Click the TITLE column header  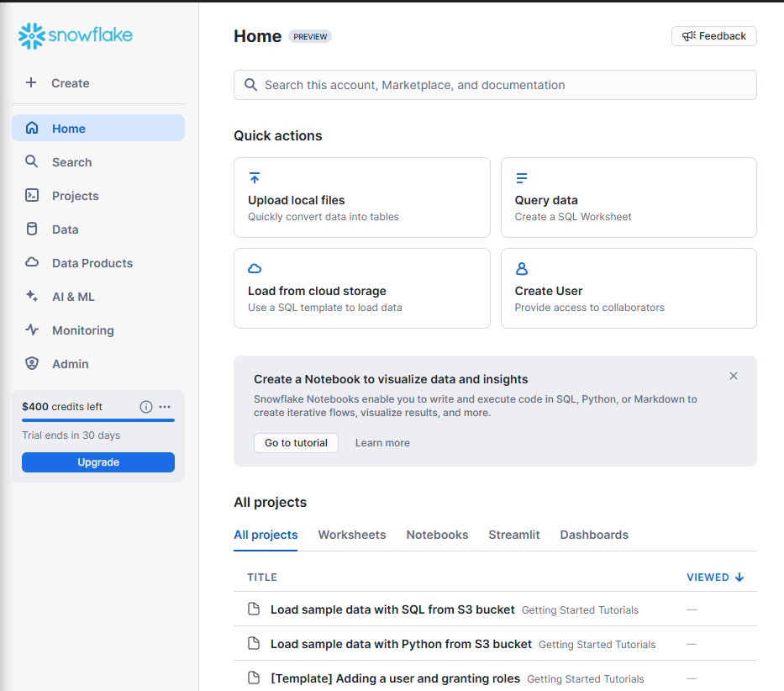tap(262, 577)
